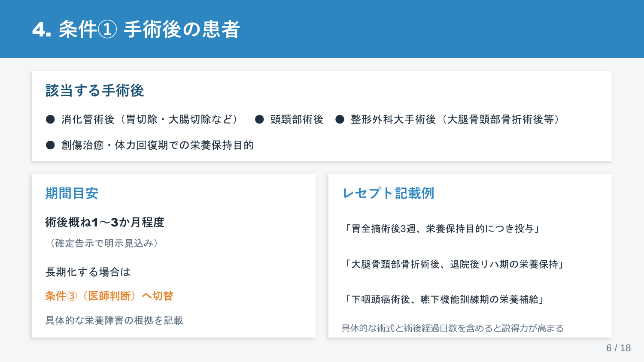The width and height of the screenshot is (644, 362).
Task: Click the orange 条件③（医師判断）へ切替 text
Action: tap(109, 296)
